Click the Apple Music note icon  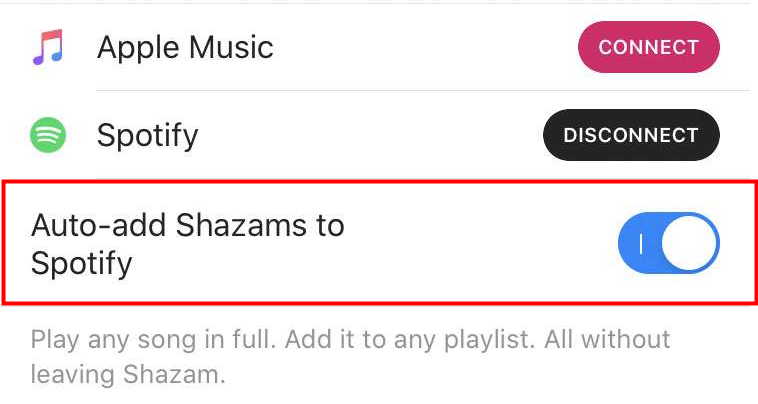click(48, 47)
